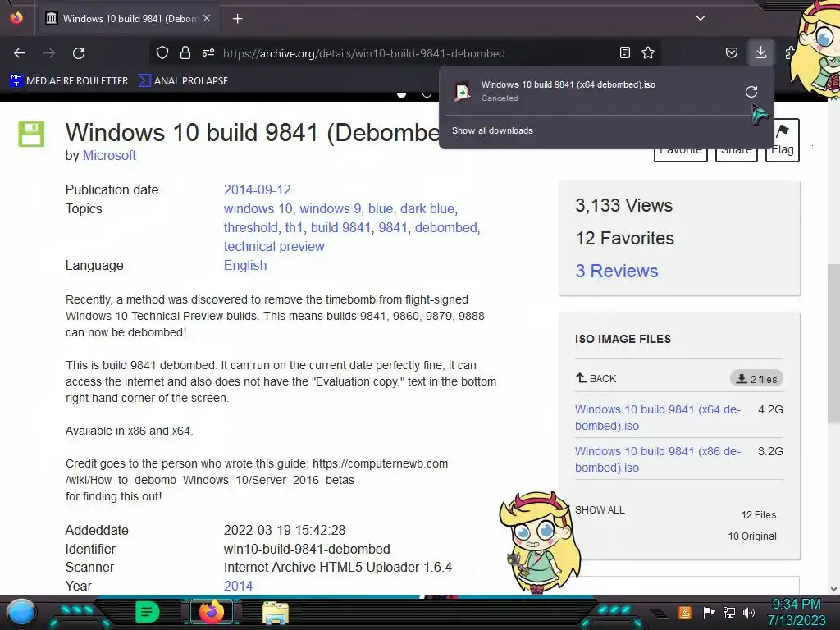Image resolution: width=840 pixels, height=630 pixels.
Task: Open the 'dark blue' topic link
Action: (x=427, y=208)
